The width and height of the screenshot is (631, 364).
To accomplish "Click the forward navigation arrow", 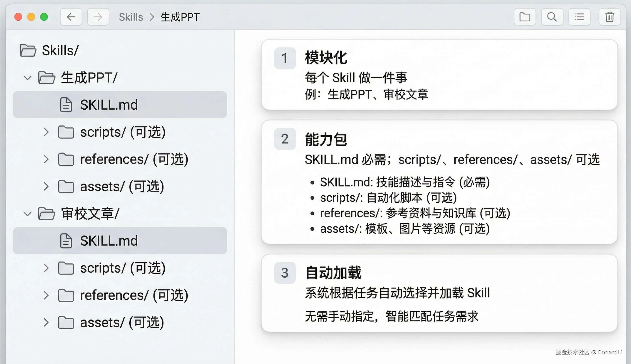I will pyautogui.click(x=98, y=17).
